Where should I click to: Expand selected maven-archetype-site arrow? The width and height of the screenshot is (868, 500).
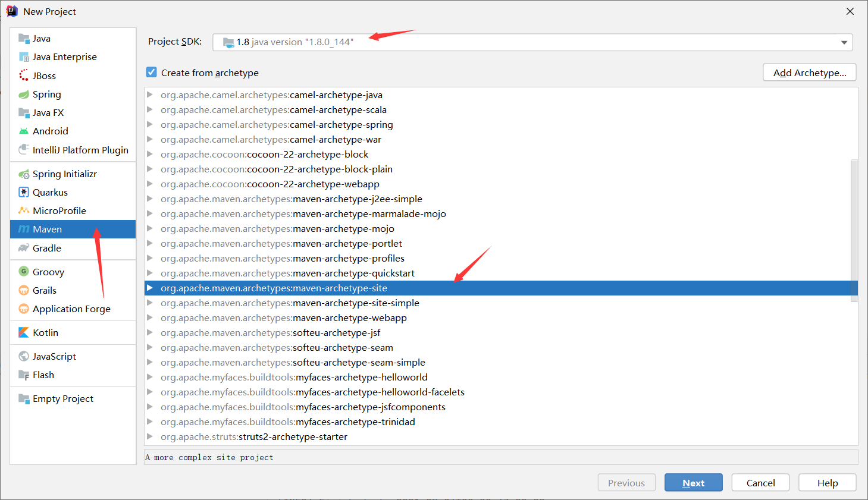(x=150, y=288)
